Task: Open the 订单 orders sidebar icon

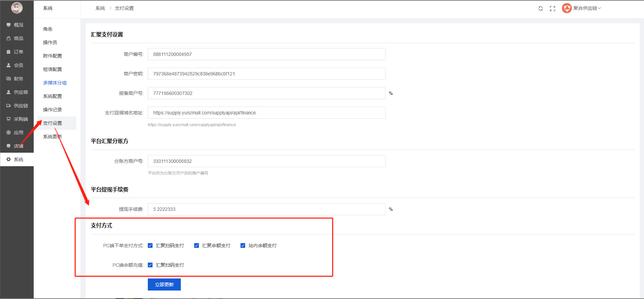Action: 8,52
